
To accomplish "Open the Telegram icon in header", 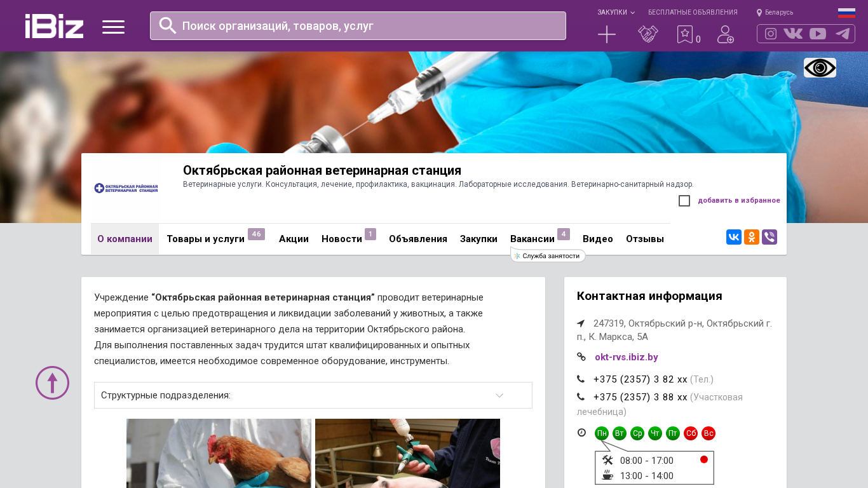I will (x=843, y=34).
